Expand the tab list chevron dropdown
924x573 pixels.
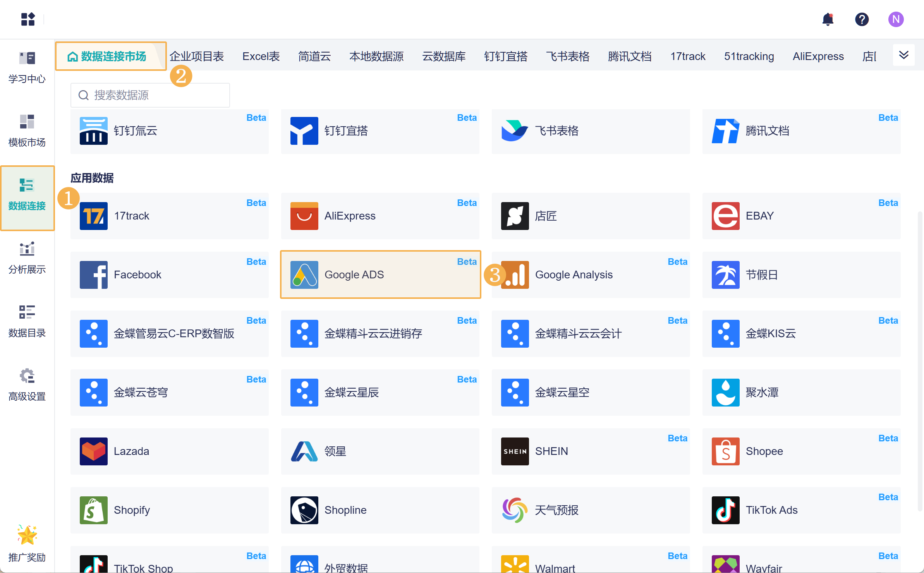click(x=903, y=55)
